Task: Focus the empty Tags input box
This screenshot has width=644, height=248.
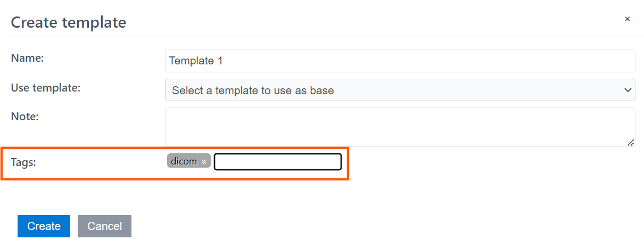Action: point(277,162)
